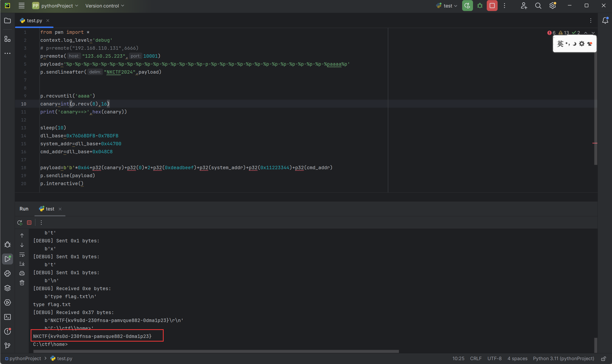Screen dimensions: 612x364
Task: Open Python Packages layers icon
Action: click(7, 288)
